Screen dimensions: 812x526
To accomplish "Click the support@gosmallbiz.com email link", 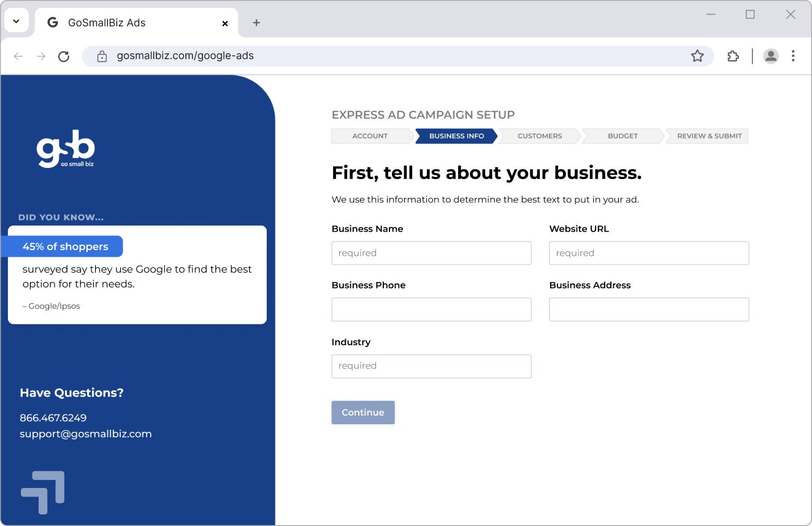I will pyautogui.click(x=86, y=434).
